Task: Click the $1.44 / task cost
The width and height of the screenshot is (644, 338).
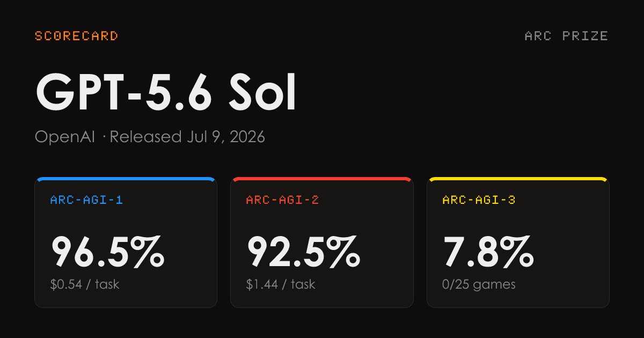Action: (x=281, y=284)
